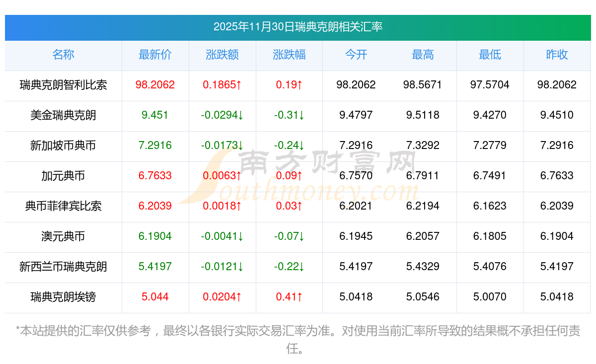Select the 新加坡币典币 row name

63,146
